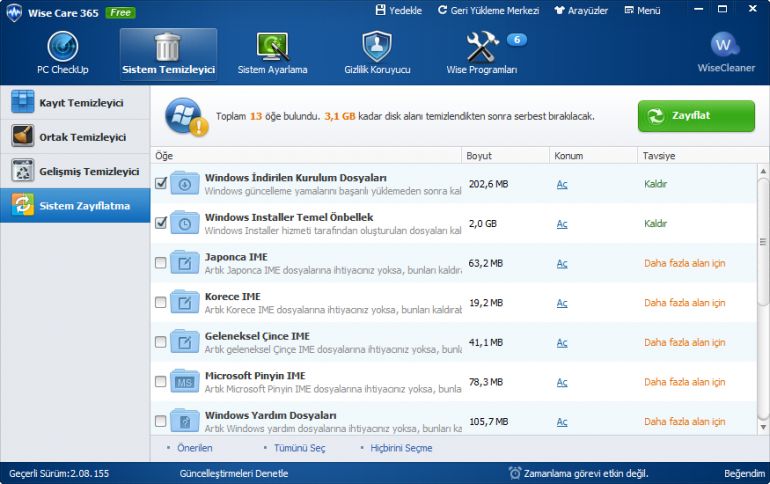Click the Menü icon in title bar
The width and height of the screenshot is (770, 484).
pyautogui.click(x=629, y=10)
